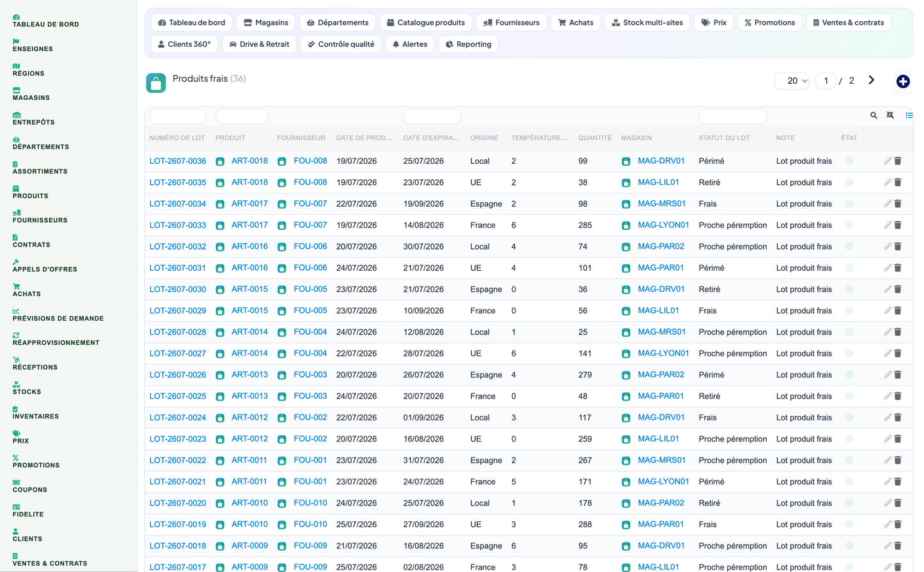The height and width of the screenshot is (572, 924).
Task: Open product link ART-0015 of LOT-2607-0030
Action: pyautogui.click(x=249, y=289)
